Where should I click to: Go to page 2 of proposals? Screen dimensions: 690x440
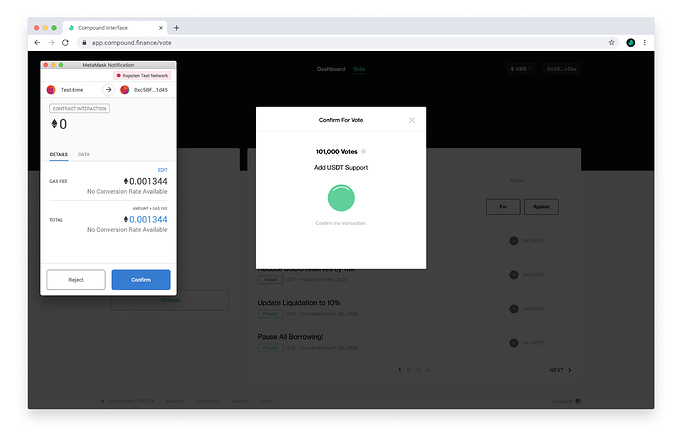pyautogui.click(x=409, y=370)
